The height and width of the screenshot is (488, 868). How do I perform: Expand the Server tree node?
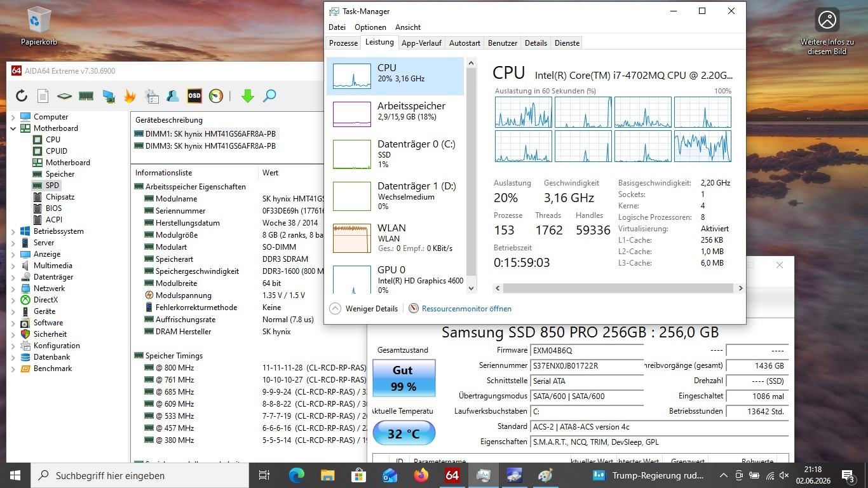(13, 243)
